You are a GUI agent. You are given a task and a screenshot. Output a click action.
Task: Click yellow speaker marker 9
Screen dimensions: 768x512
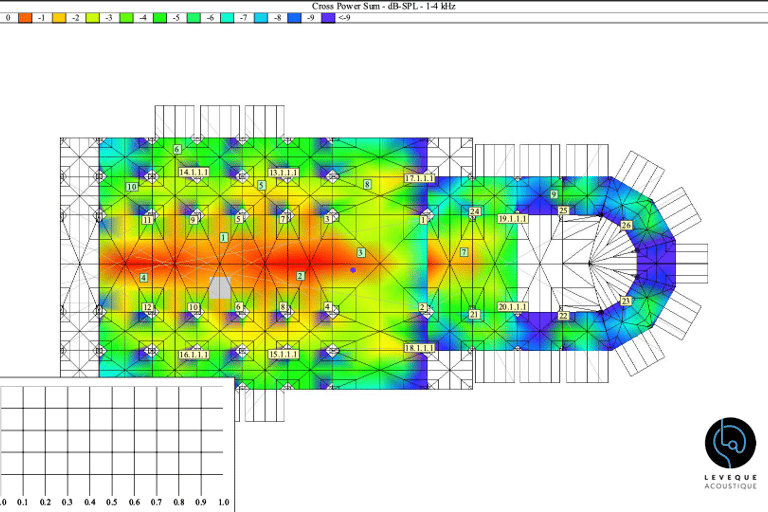tap(193, 220)
